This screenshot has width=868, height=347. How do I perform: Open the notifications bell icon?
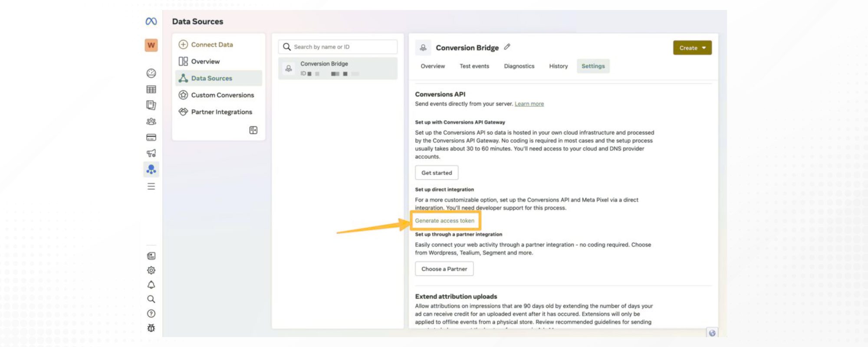pyautogui.click(x=151, y=285)
